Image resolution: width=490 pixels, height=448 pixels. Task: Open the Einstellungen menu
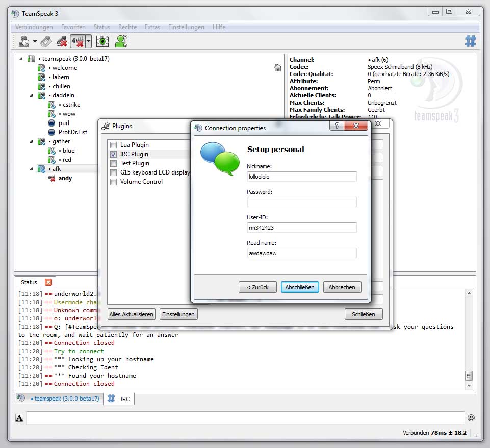tap(186, 27)
